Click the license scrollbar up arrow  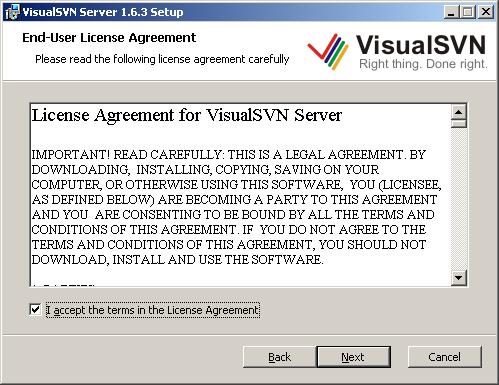tap(459, 112)
